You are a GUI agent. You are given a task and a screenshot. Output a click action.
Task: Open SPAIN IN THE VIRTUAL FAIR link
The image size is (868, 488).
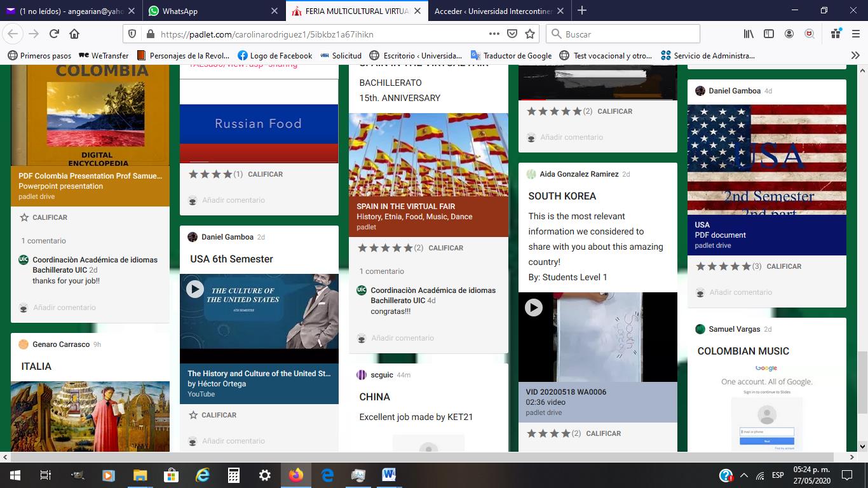tap(428, 216)
